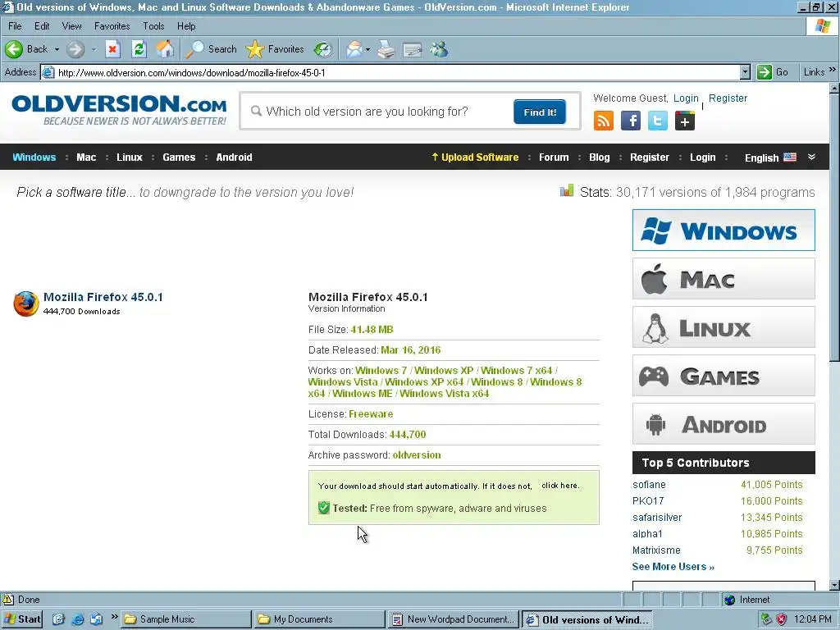Click the RSS feed icon
Screen dimensions: 840x630
coord(604,121)
